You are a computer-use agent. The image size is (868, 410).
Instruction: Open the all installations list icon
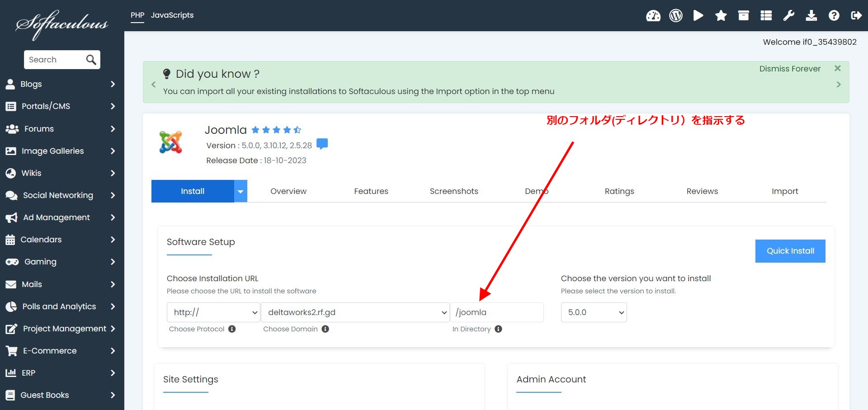coord(766,16)
